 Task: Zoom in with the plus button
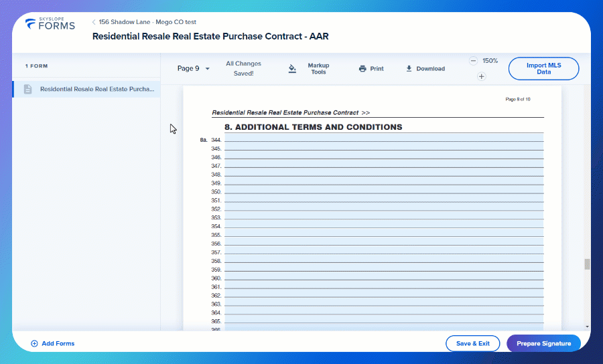tap(482, 76)
